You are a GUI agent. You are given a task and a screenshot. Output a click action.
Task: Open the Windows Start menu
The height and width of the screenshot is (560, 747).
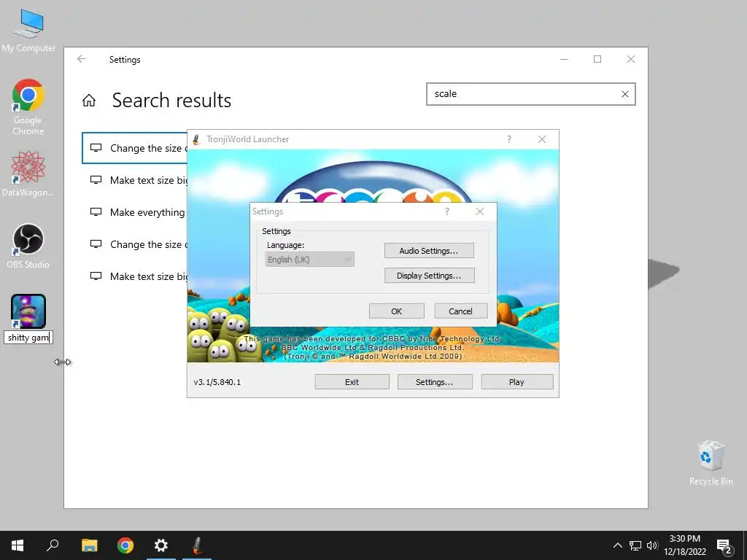(18, 545)
